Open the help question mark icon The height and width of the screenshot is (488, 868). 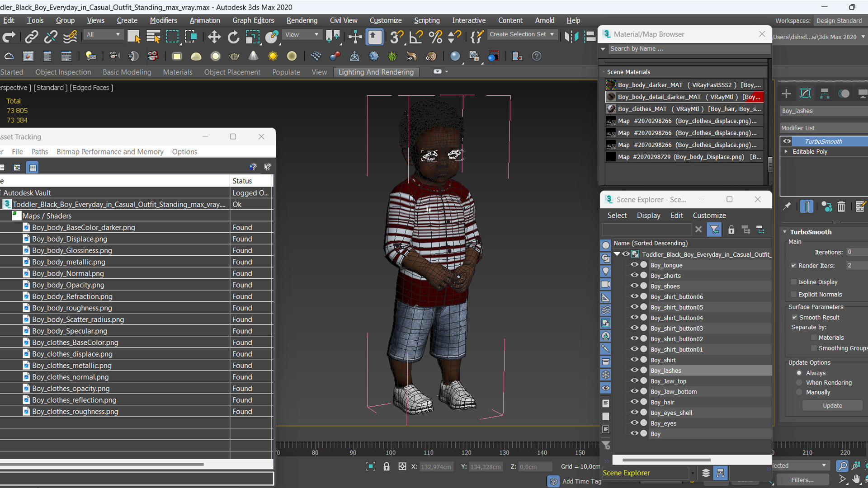(536, 56)
